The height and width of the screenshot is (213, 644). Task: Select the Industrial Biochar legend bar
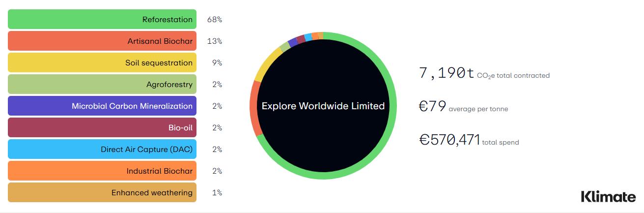point(102,171)
